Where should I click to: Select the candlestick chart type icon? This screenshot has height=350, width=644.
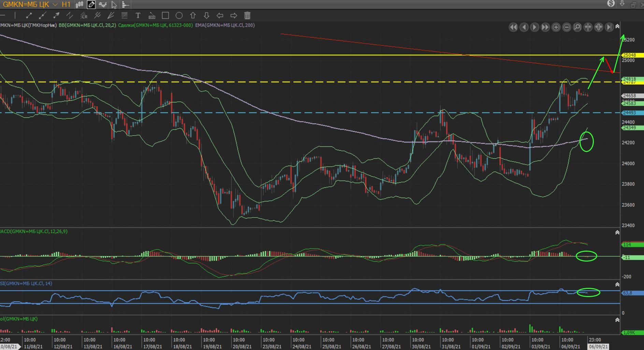[x=80, y=4]
